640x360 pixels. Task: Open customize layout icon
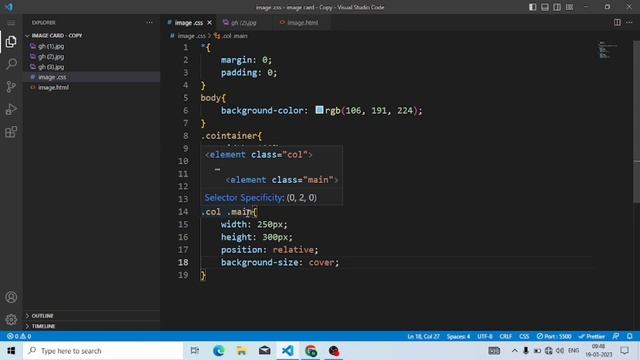[569, 7]
